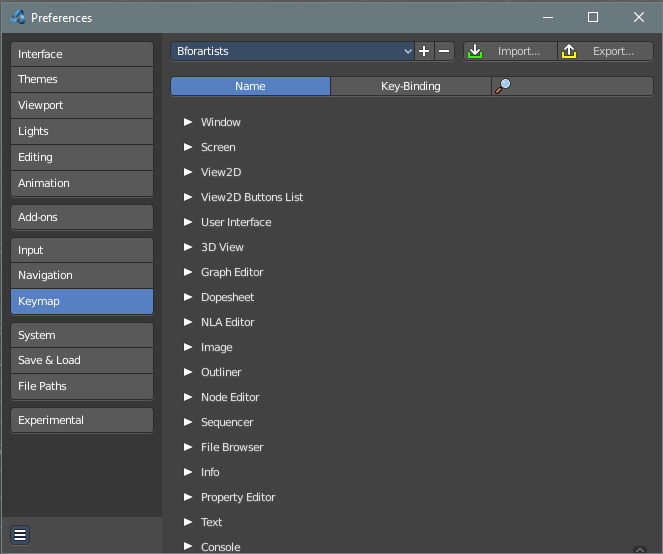Expand the Node Editor keymap section

(188, 397)
